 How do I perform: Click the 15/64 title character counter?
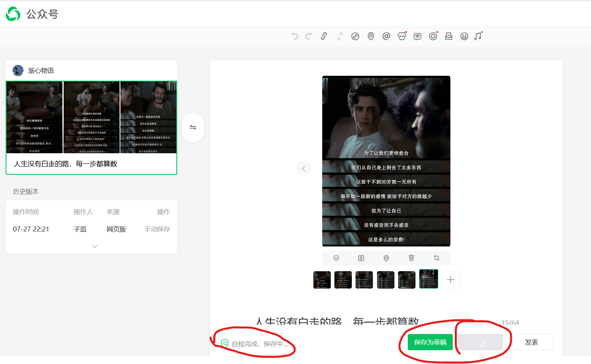[x=510, y=322]
